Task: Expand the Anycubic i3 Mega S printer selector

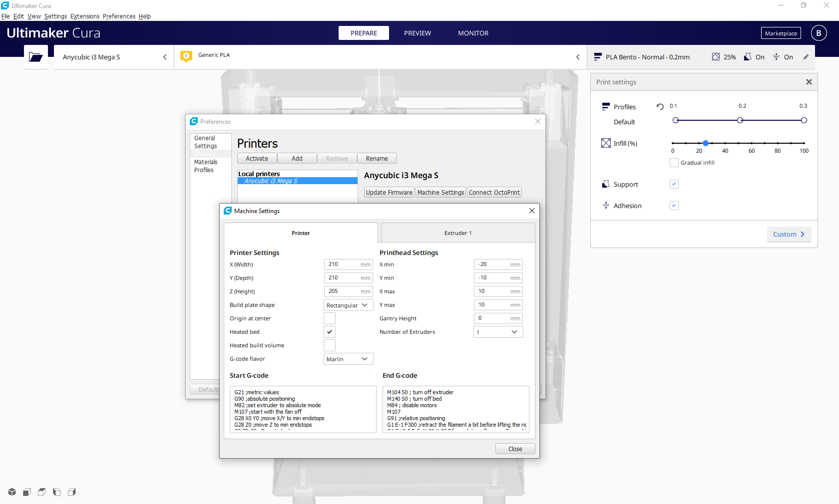Action: point(114,57)
